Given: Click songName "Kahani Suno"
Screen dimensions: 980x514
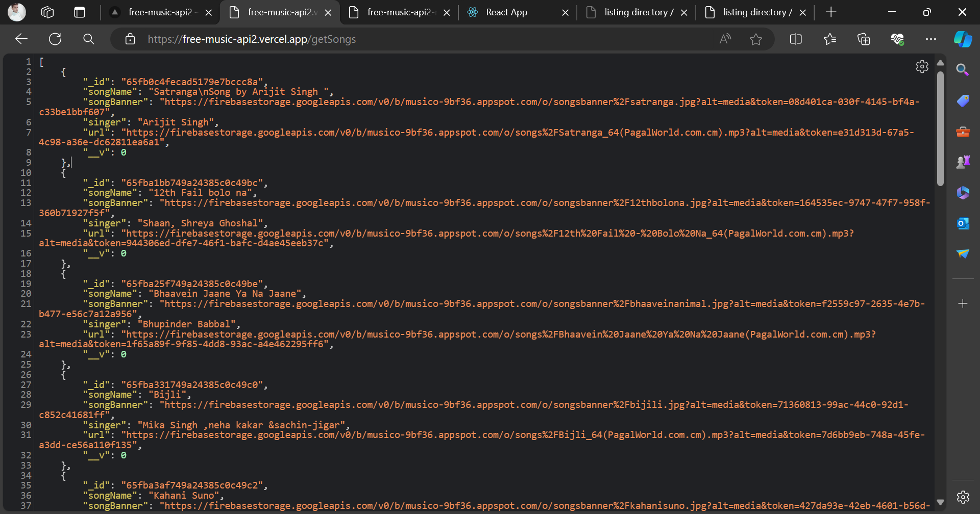Looking at the screenshot, I should (x=184, y=496).
